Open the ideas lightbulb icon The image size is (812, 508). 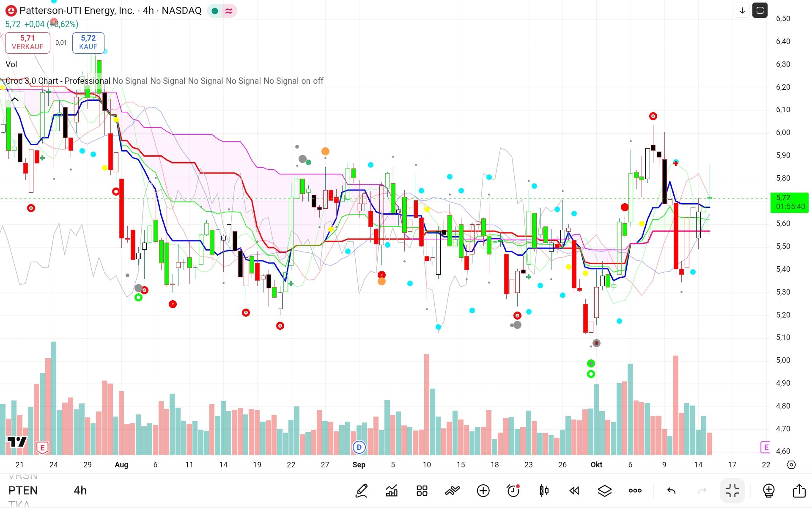768,491
